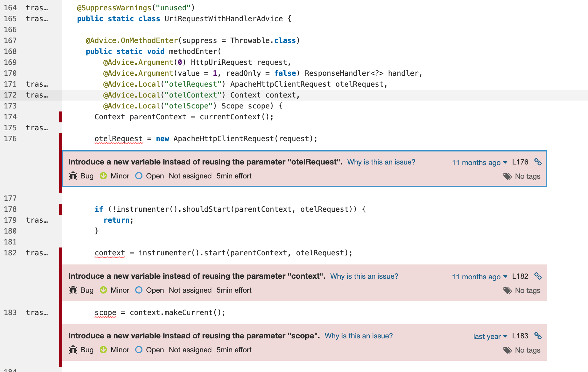Click 'L183' line reference

(x=520, y=336)
